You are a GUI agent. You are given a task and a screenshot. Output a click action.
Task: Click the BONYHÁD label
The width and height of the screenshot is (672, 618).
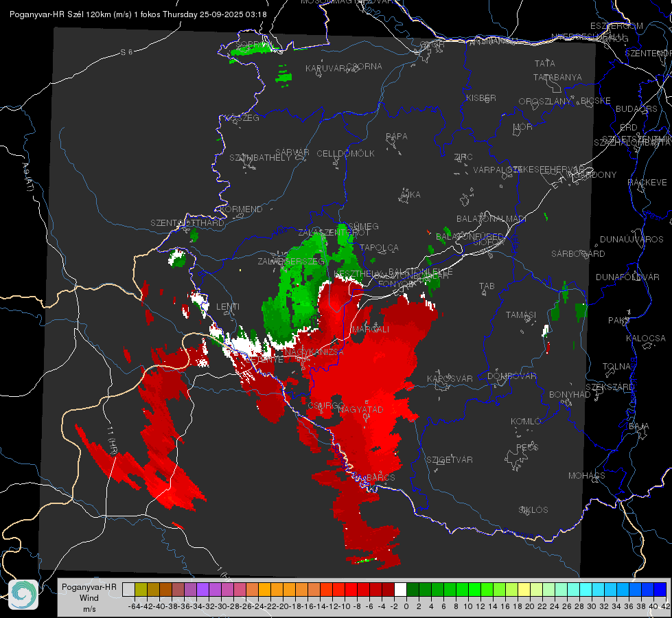click(570, 394)
